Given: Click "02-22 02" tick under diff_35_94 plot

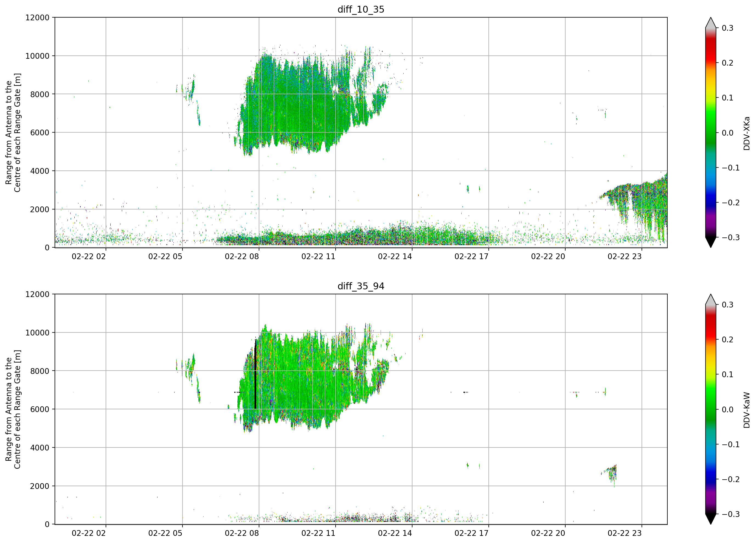Looking at the screenshot, I should (x=89, y=533).
